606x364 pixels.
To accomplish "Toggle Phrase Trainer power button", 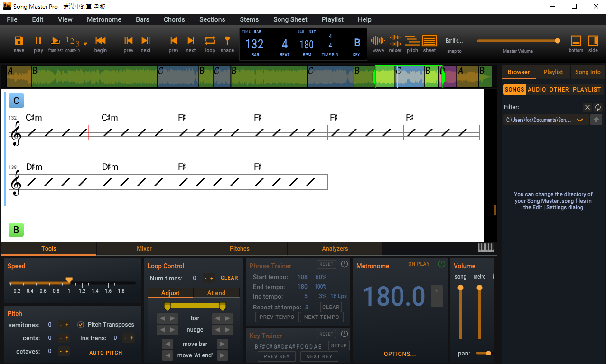I will click(x=345, y=264).
